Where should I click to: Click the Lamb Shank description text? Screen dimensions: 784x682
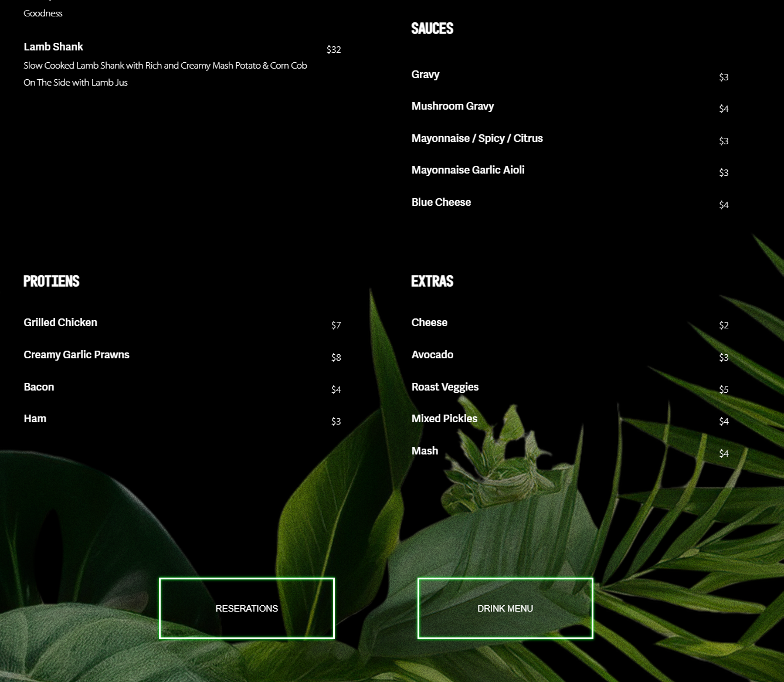165,74
